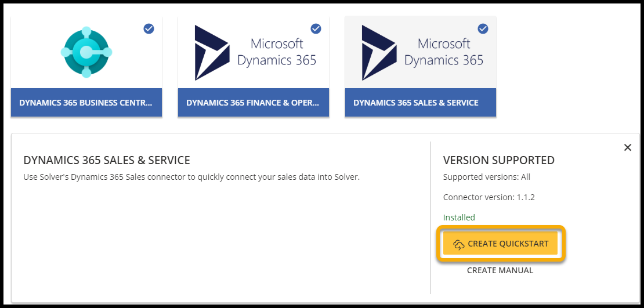Click the Business Central teal logo icon
This screenshot has width=644, height=308.
pos(86,52)
